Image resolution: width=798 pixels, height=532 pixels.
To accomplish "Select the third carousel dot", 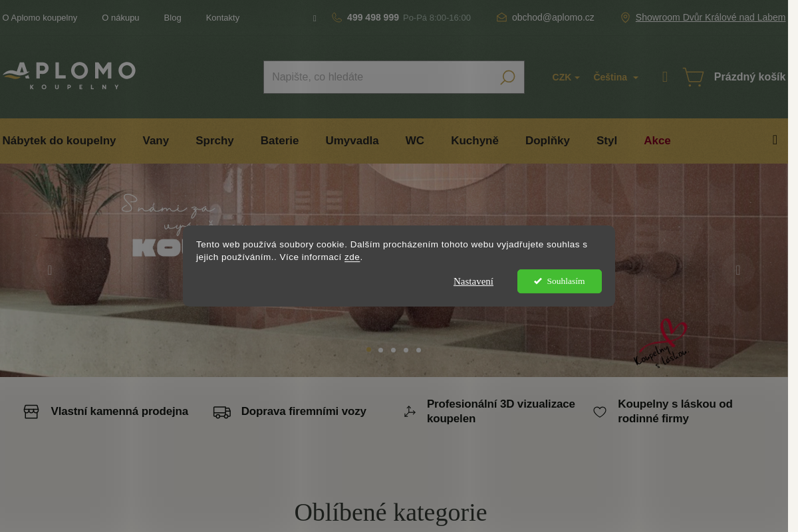I will [394, 350].
